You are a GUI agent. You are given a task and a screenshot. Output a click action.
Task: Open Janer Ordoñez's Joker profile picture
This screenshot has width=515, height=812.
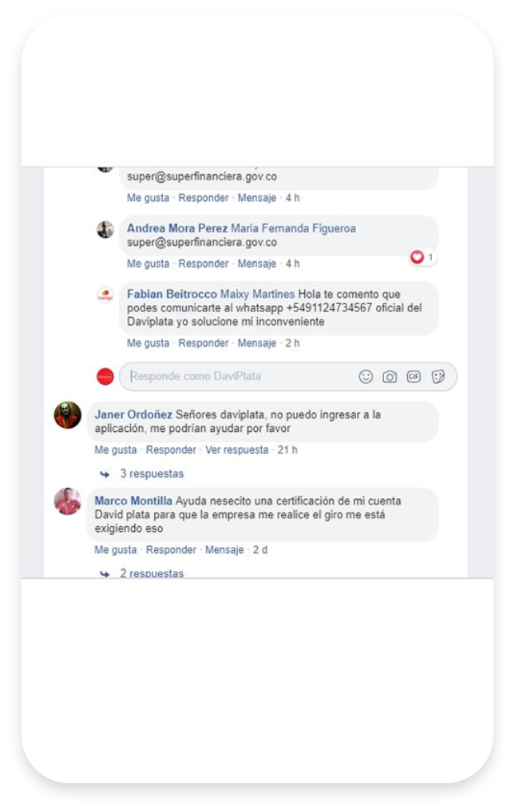pyautogui.click(x=67, y=415)
